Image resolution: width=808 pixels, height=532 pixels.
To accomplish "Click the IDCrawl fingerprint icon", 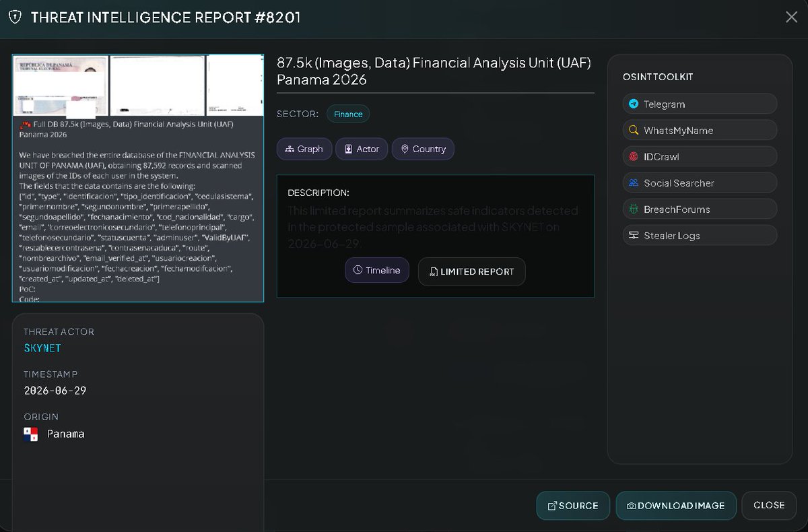I will coord(634,156).
